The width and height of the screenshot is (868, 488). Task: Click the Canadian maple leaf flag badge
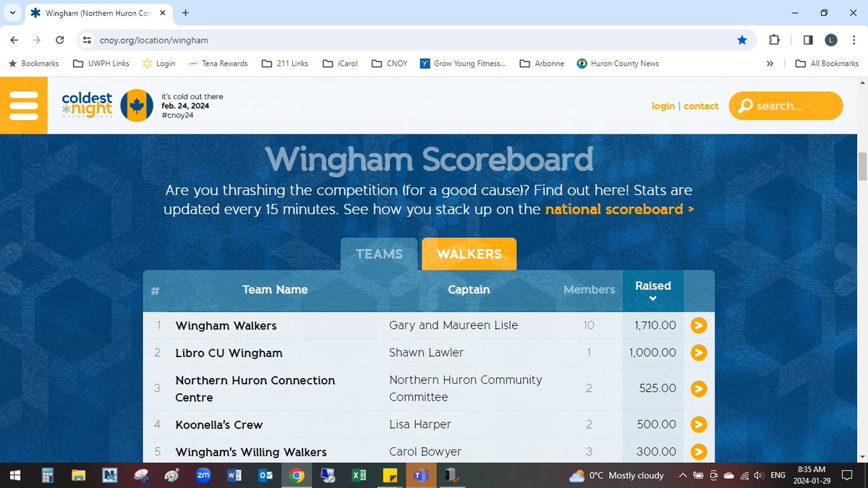coord(136,106)
